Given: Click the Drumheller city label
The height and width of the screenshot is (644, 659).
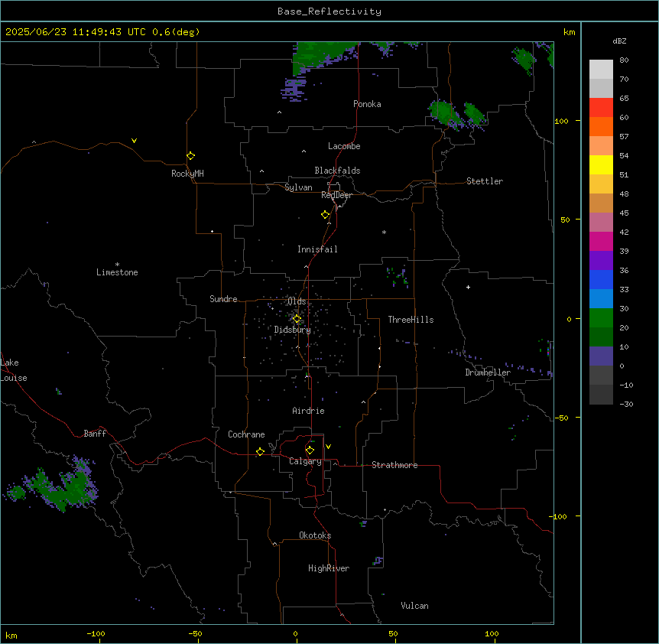Looking at the screenshot, I should click(x=488, y=372).
